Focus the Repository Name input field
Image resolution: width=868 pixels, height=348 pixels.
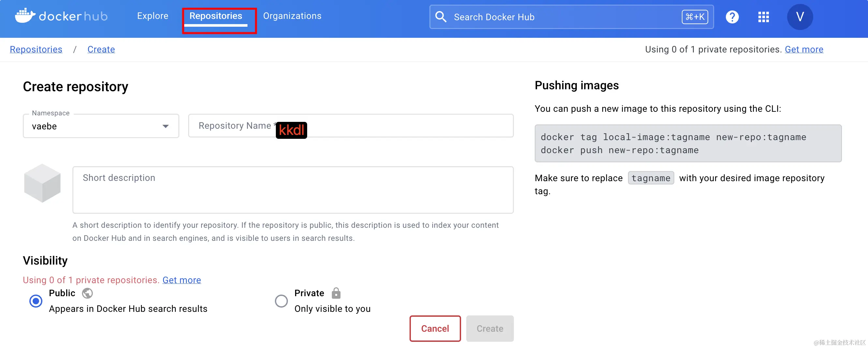[x=351, y=126]
